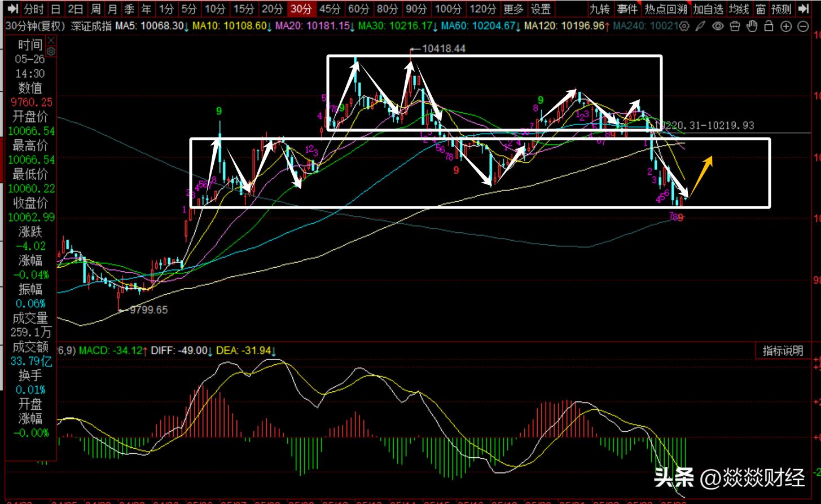Click the 预测 forecast button

[x=782, y=9]
